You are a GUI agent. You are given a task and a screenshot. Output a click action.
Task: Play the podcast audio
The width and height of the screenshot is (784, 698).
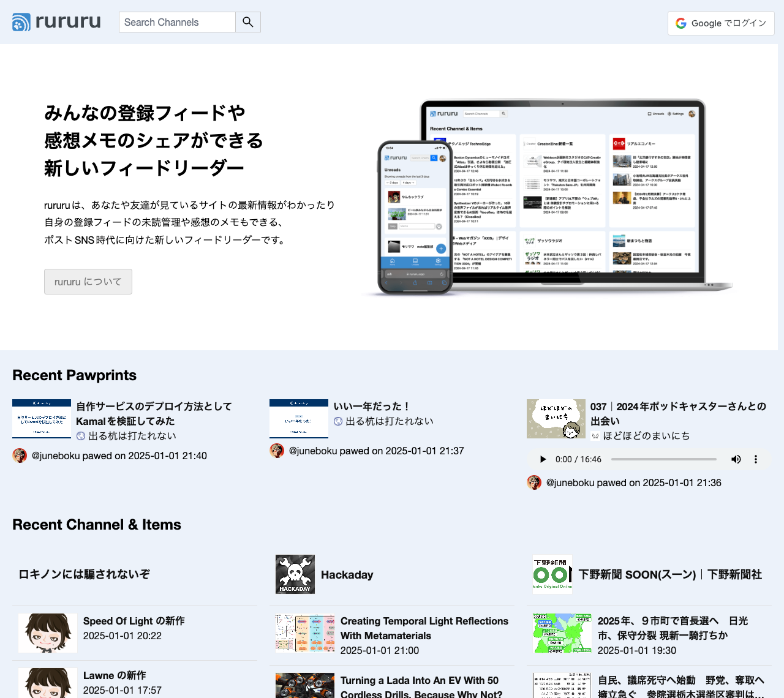(543, 459)
